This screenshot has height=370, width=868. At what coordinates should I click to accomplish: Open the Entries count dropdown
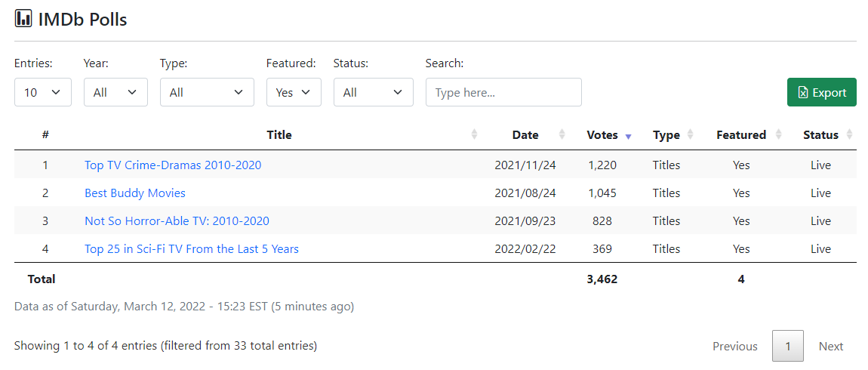pos(43,92)
